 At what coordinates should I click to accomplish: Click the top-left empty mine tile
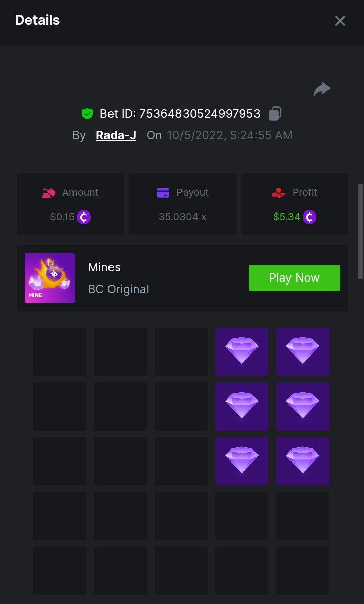coord(59,351)
